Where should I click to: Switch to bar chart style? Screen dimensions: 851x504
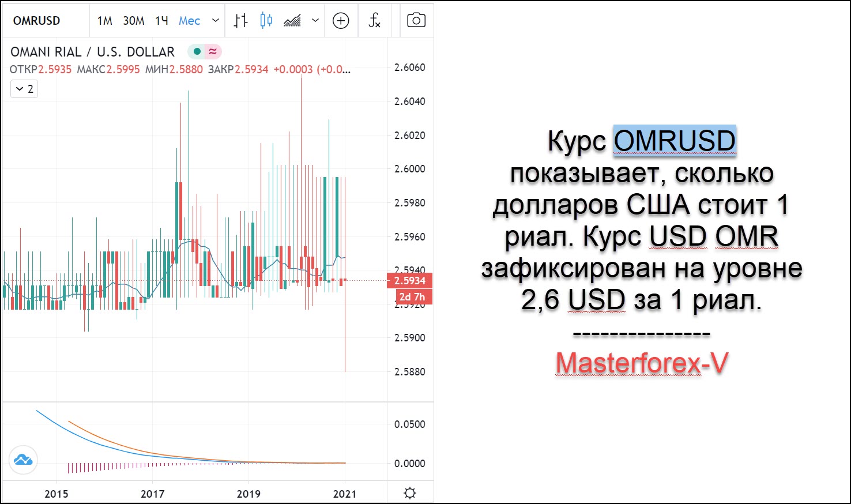(x=240, y=21)
